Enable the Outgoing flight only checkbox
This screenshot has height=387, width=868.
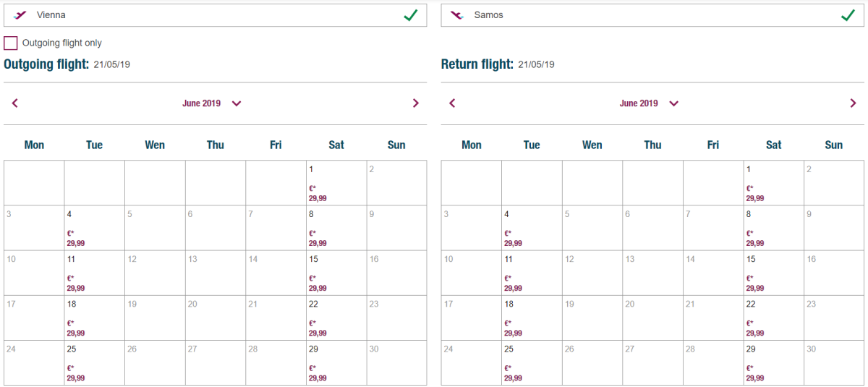pos(11,43)
